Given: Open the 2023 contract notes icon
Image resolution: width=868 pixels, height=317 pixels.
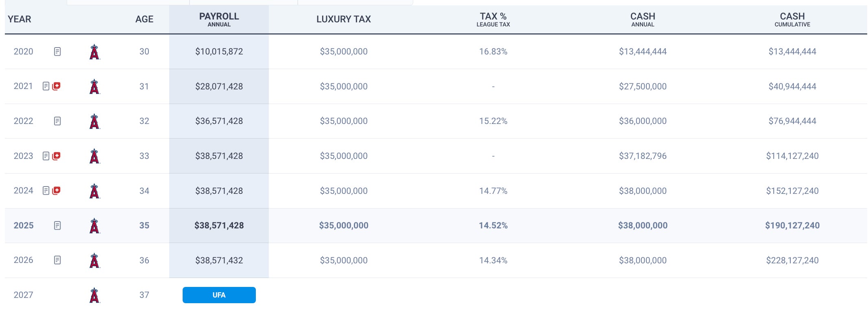Looking at the screenshot, I should point(46,156).
